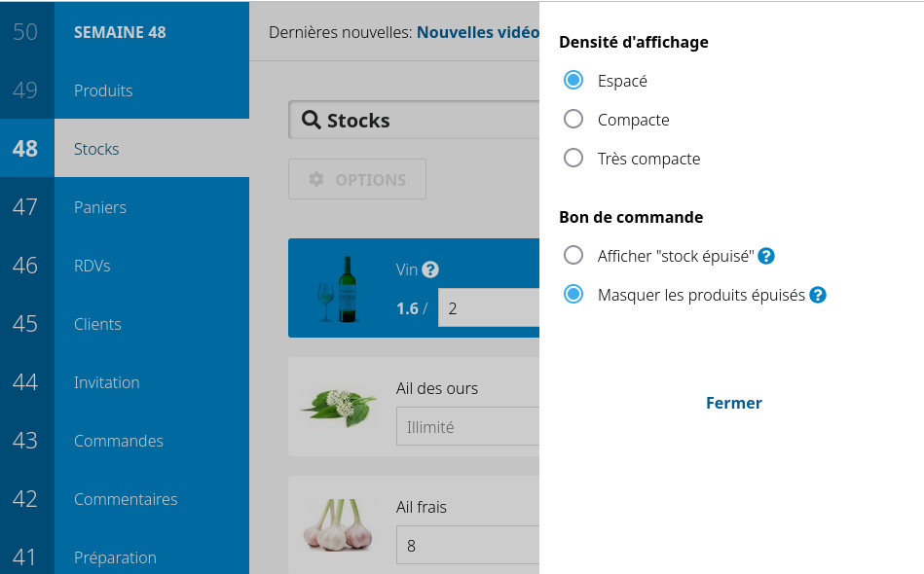
Task: Open the Nouvelles vidéo news link
Action: pos(477,32)
